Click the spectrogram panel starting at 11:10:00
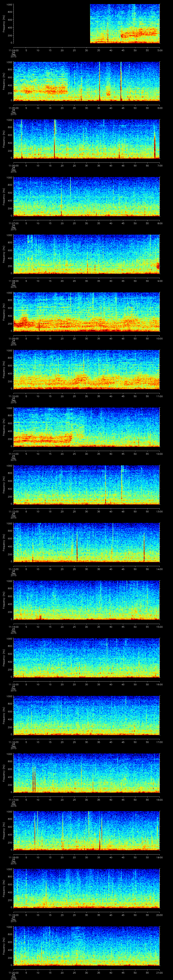 [87, 369]
